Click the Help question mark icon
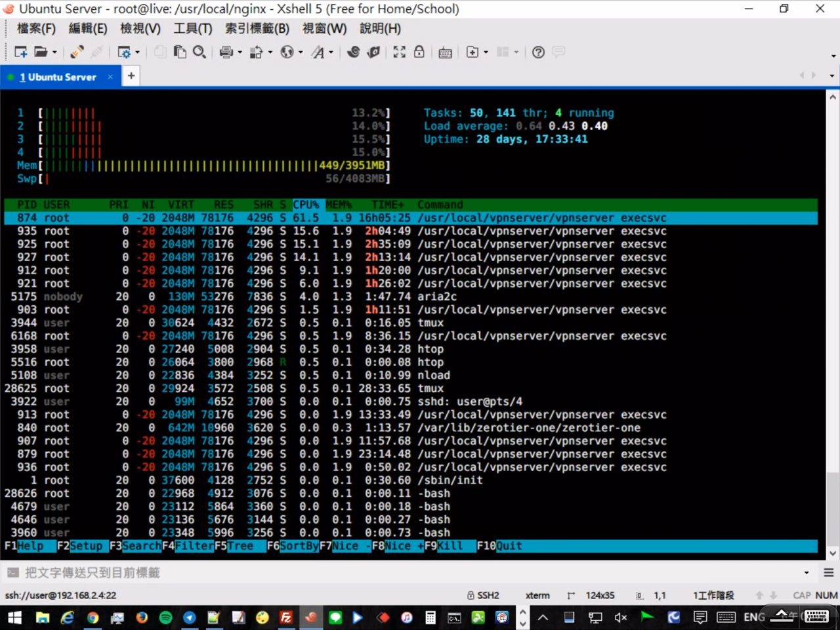Image resolution: width=840 pixels, height=630 pixels. (538, 52)
